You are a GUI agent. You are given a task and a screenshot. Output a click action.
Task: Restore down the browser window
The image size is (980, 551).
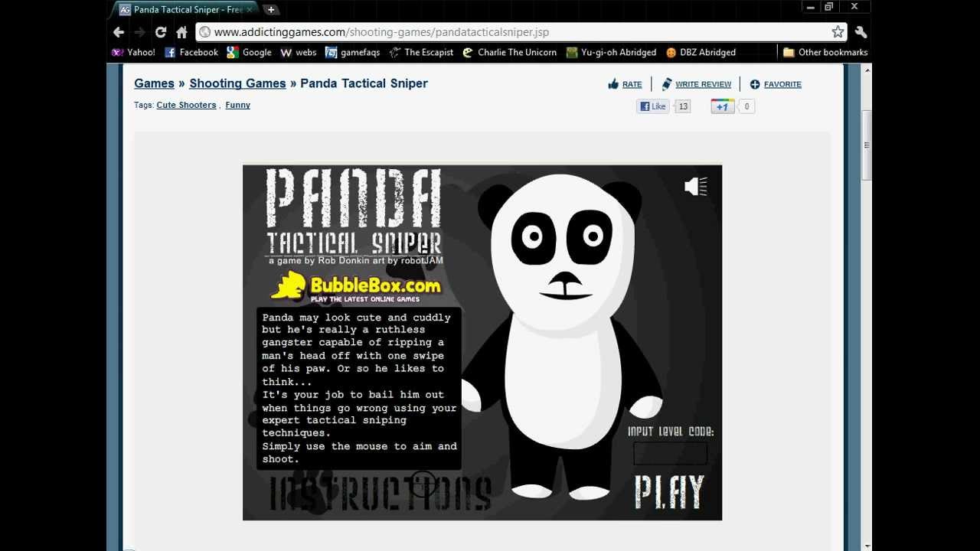click(828, 8)
